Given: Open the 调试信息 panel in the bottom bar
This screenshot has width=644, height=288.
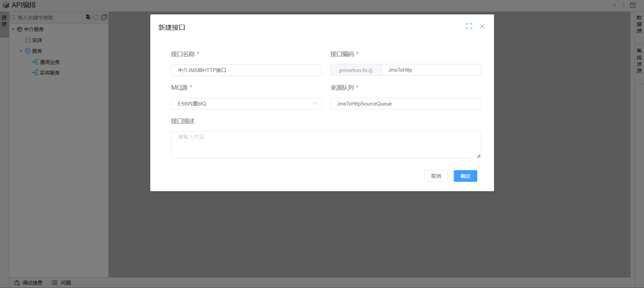Looking at the screenshot, I should point(29,283).
